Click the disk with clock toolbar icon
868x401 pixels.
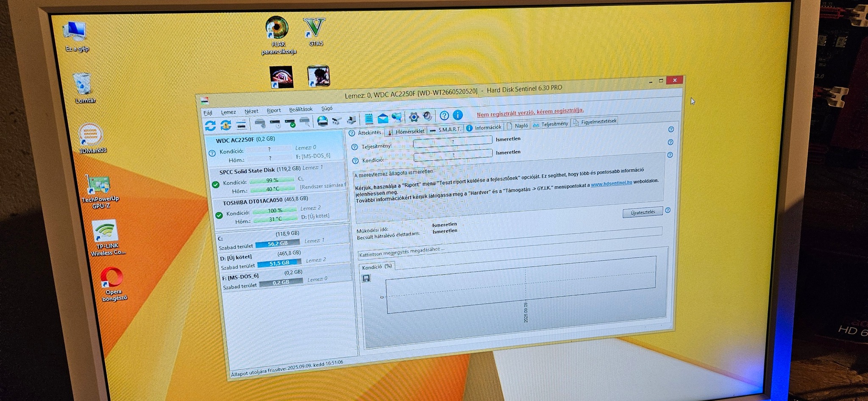pos(275,124)
